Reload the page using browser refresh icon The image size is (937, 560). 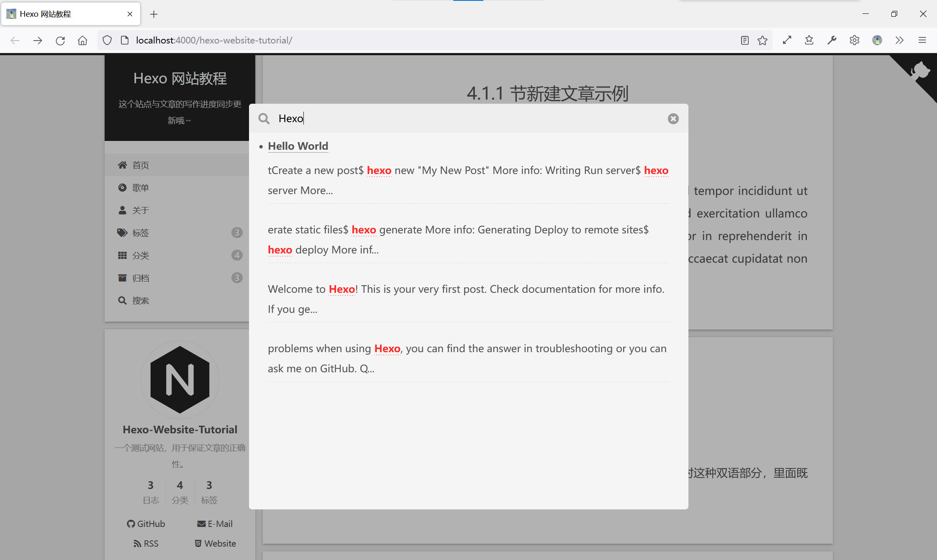pyautogui.click(x=60, y=40)
